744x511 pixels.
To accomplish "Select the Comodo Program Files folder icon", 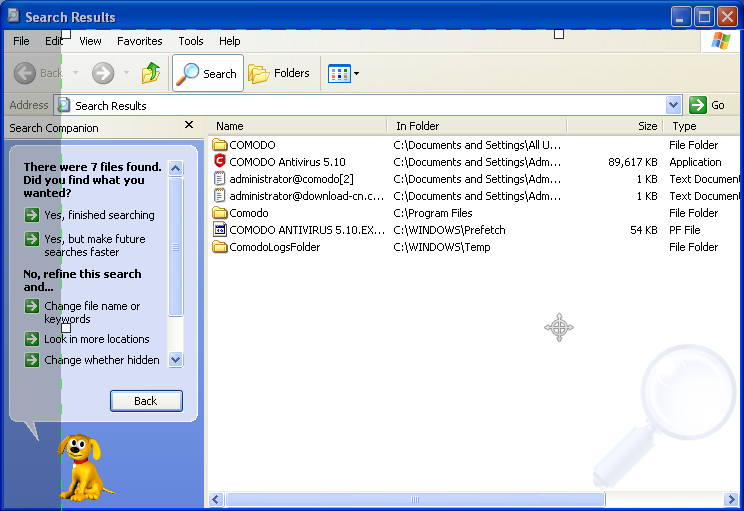I will pyautogui.click(x=219, y=213).
